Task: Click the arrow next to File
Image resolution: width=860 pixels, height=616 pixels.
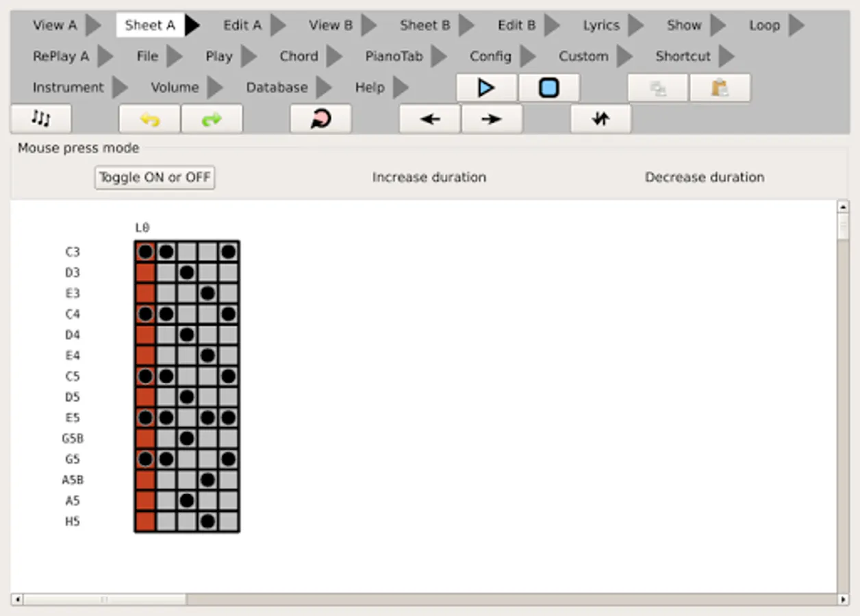Action: coord(175,56)
